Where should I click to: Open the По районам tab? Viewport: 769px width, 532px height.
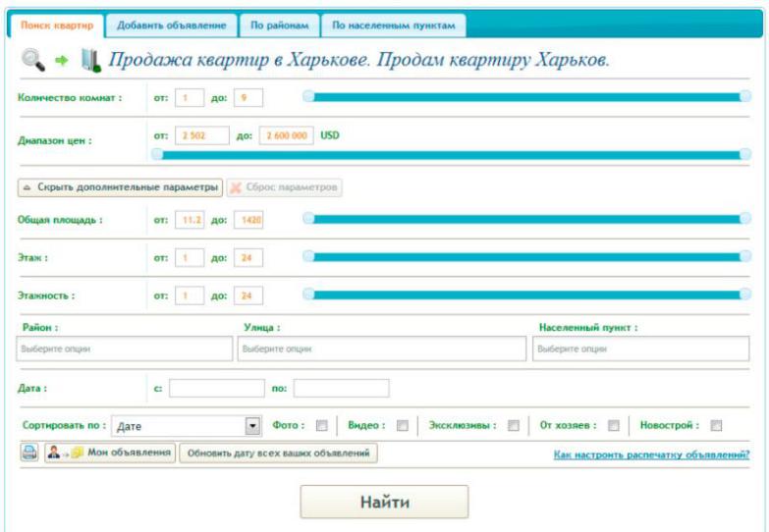pyautogui.click(x=279, y=26)
